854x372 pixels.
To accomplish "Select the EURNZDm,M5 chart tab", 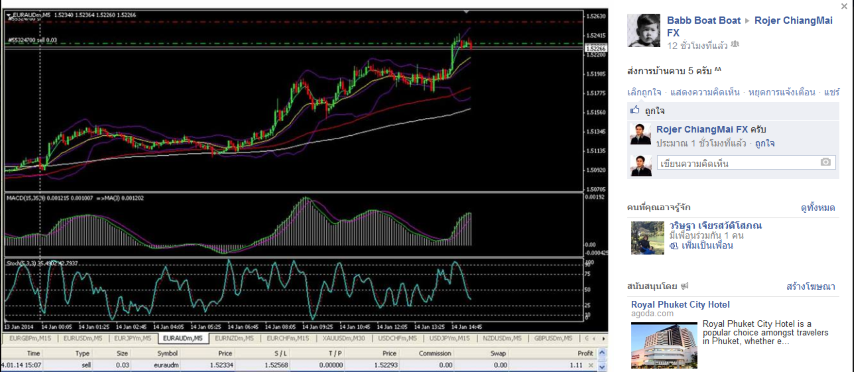I will [x=234, y=338].
